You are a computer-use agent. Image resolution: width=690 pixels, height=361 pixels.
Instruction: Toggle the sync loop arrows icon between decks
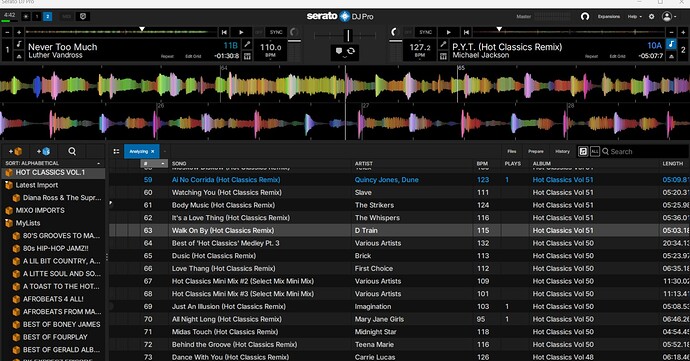(x=351, y=51)
